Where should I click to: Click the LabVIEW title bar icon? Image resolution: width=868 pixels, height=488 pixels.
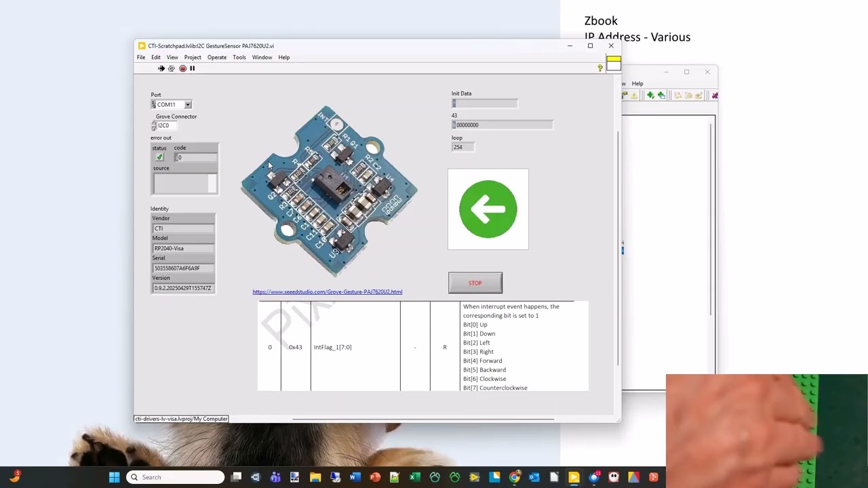(142, 46)
